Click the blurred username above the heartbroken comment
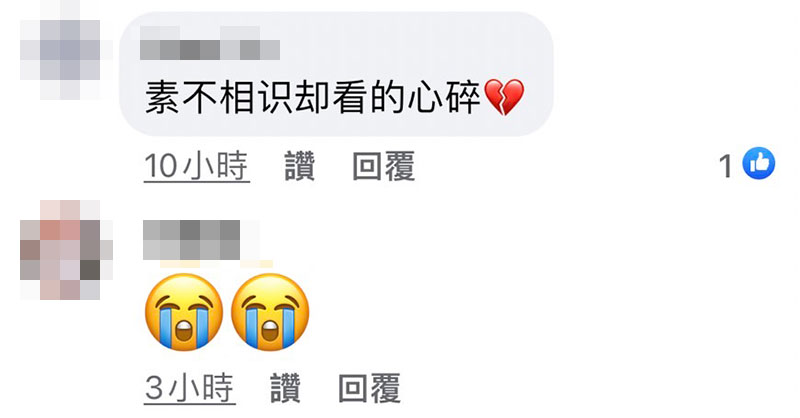 point(210,43)
